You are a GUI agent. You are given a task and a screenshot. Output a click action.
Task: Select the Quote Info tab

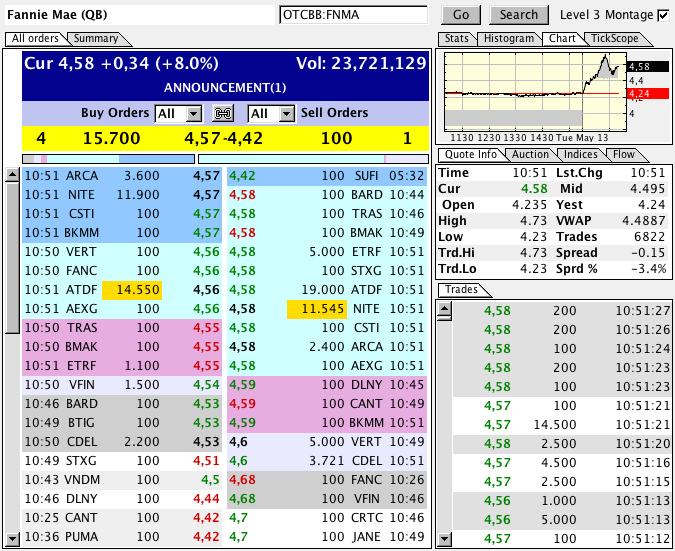coord(471,155)
